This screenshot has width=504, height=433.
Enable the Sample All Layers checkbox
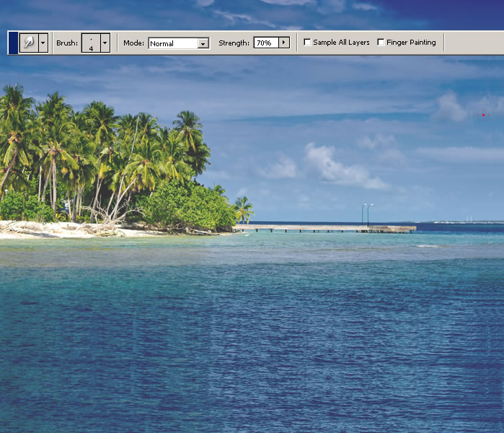click(x=307, y=42)
